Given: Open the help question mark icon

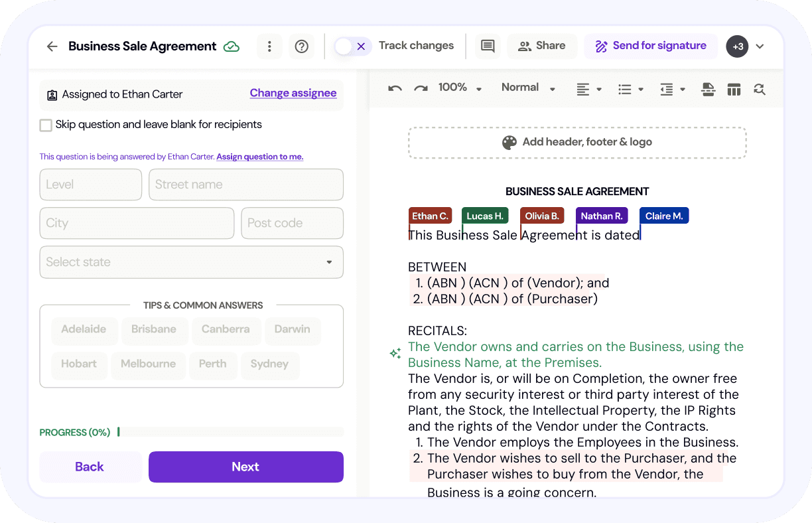Looking at the screenshot, I should [x=302, y=46].
